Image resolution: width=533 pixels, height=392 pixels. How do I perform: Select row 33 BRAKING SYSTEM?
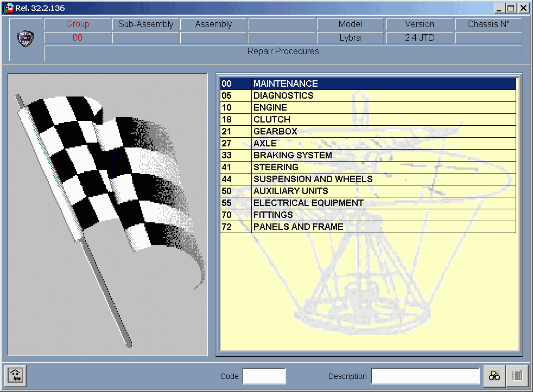[368, 155]
